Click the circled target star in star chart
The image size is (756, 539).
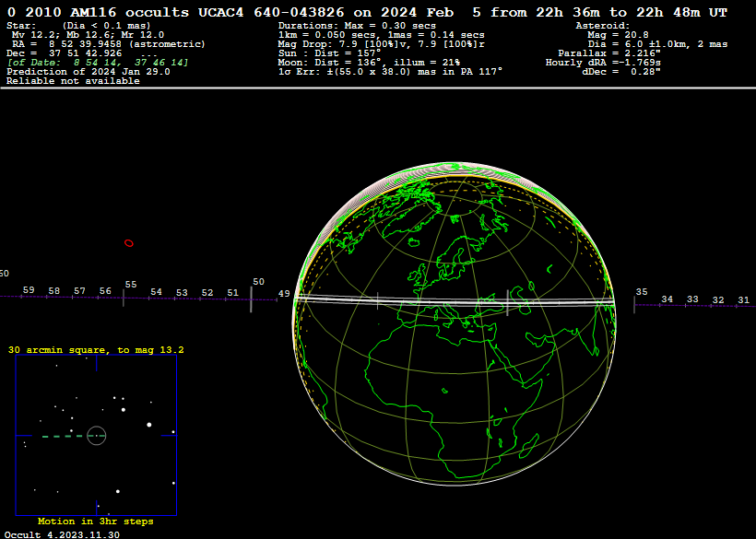pyautogui.click(x=97, y=436)
